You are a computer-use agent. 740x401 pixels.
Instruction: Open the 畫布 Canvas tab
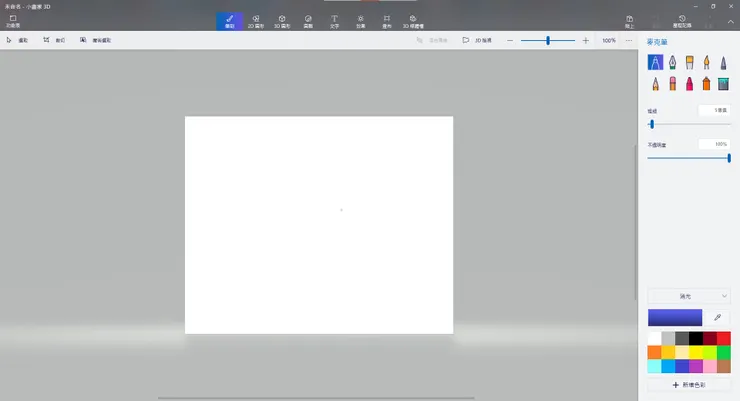tap(387, 21)
